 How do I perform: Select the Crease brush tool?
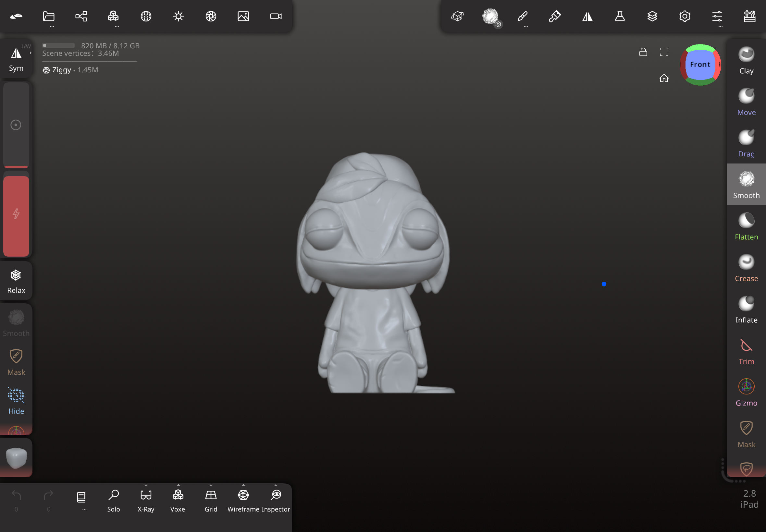[x=746, y=268]
